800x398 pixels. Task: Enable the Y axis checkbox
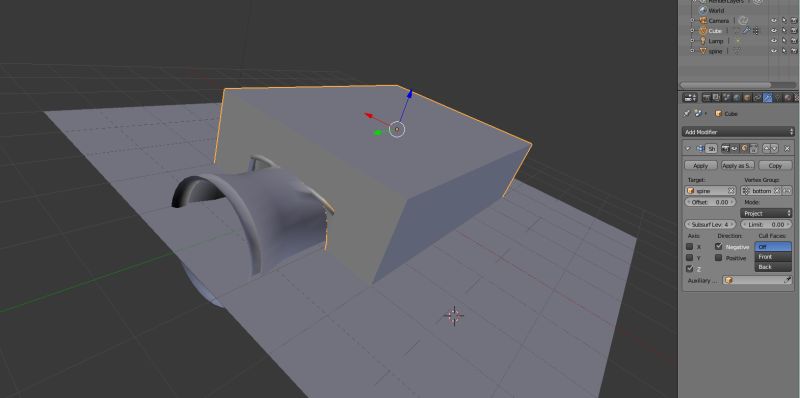690,258
